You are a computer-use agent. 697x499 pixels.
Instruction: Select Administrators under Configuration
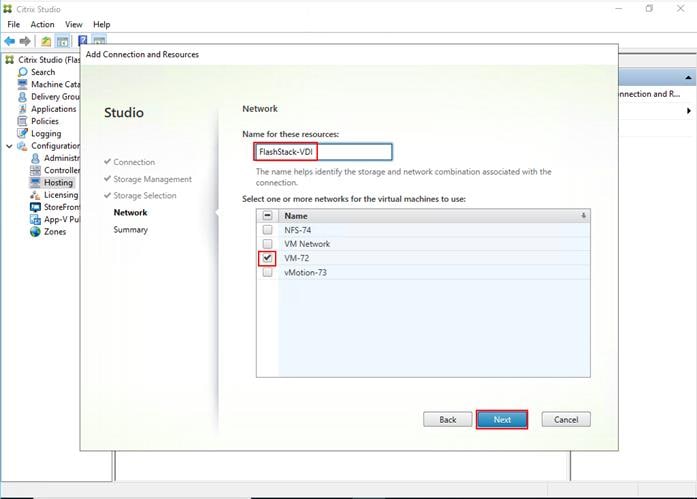coord(62,158)
